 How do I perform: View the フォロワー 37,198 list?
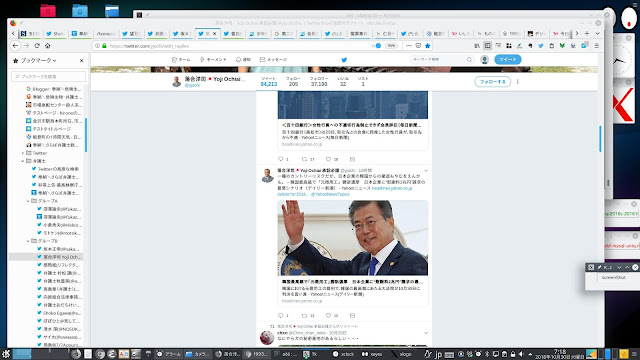pos(319,82)
